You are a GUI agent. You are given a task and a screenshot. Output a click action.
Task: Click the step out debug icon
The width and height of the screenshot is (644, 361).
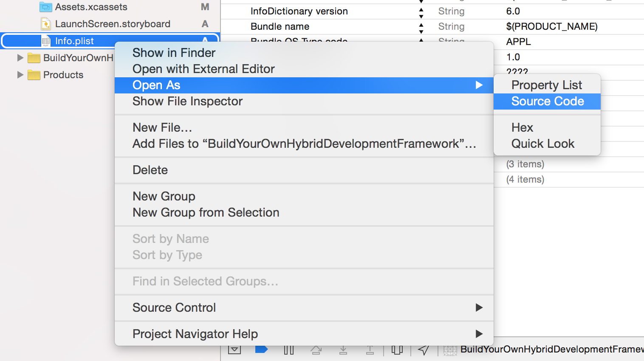[x=370, y=350]
